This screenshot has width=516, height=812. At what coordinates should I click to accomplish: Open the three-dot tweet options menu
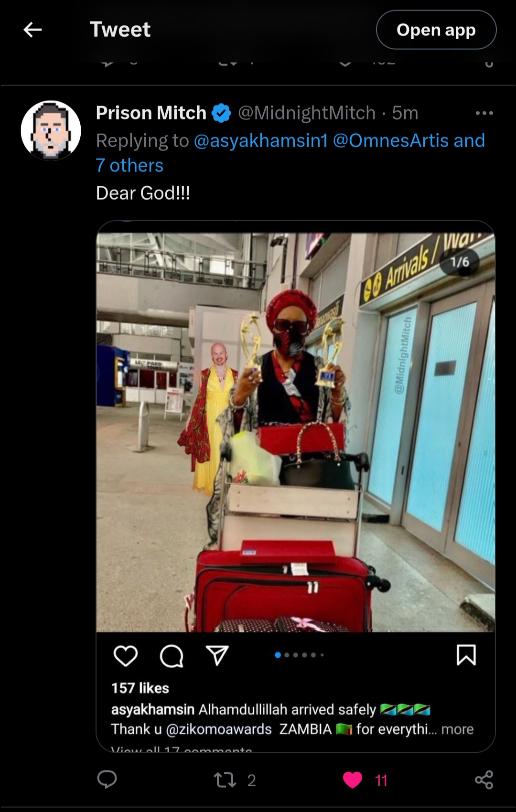pyautogui.click(x=484, y=113)
